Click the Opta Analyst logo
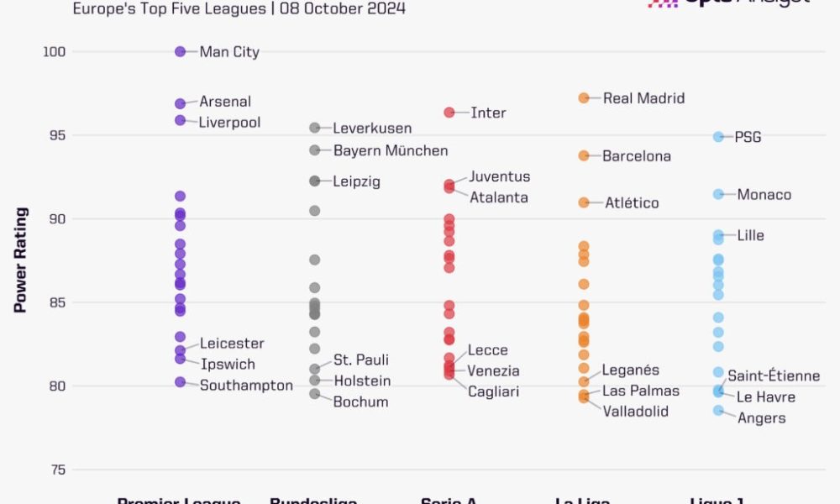Image resolution: width=840 pixels, height=504 pixels. coord(727,3)
